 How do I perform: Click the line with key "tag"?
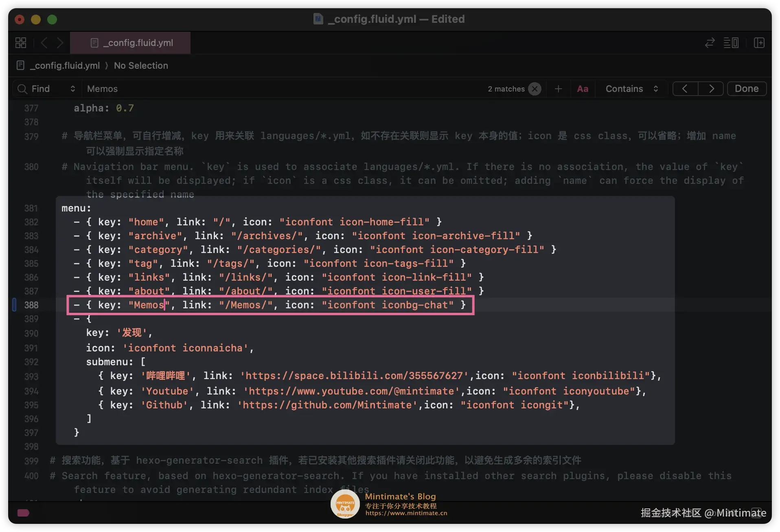270,263
